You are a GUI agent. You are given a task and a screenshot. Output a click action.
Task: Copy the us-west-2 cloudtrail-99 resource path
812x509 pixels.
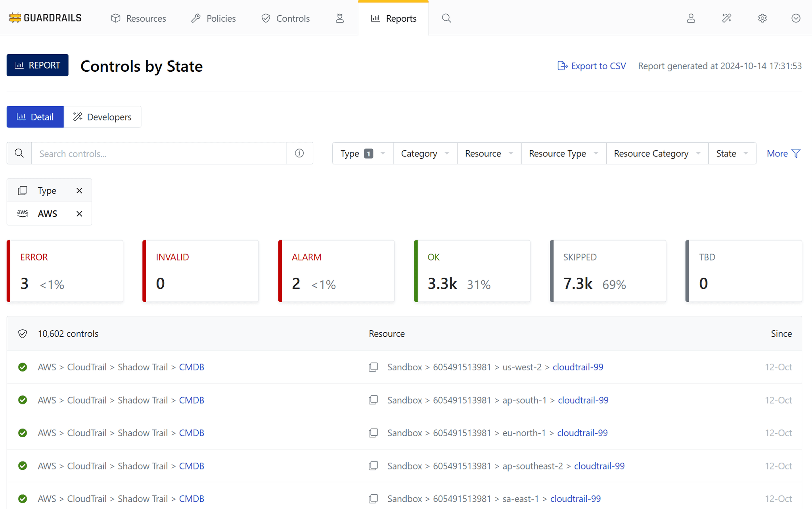pyautogui.click(x=373, y=367)
